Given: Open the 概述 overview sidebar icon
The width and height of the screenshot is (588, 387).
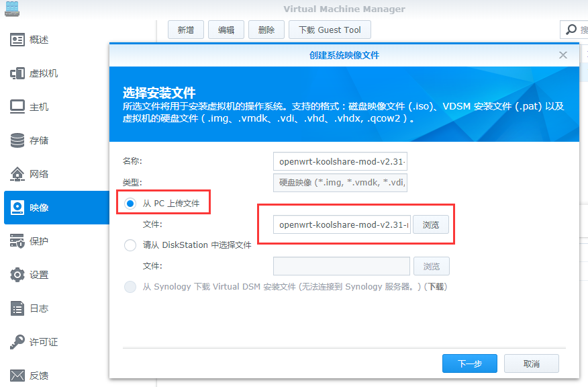Looking at the screenshot, I should coord(17,40).
